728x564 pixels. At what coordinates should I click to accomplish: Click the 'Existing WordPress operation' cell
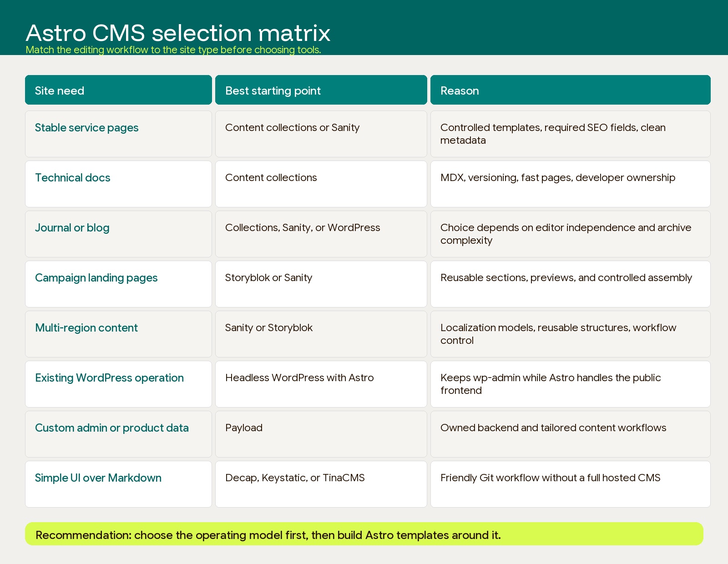(118, 384)
